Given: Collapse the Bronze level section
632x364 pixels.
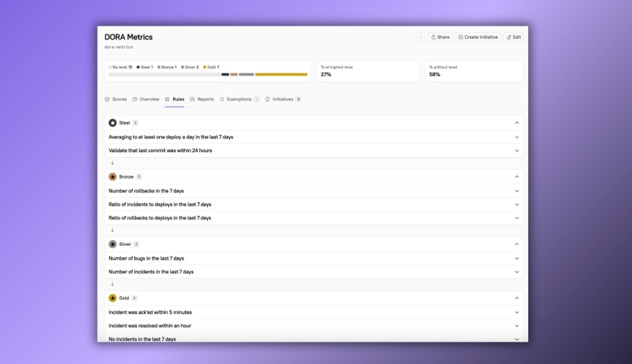Looking at the screenshot, I should point(516,176).
